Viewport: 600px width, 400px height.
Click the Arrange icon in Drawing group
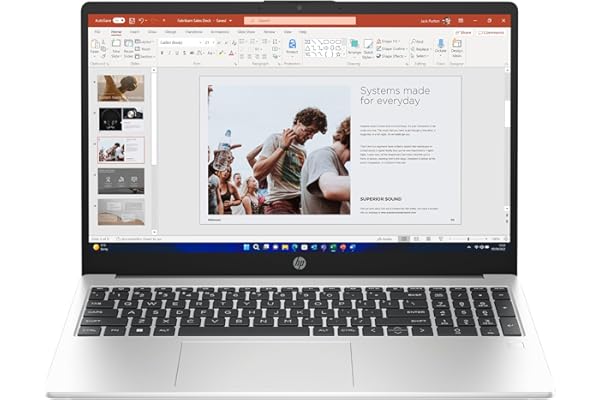click(x=354, y=47)
